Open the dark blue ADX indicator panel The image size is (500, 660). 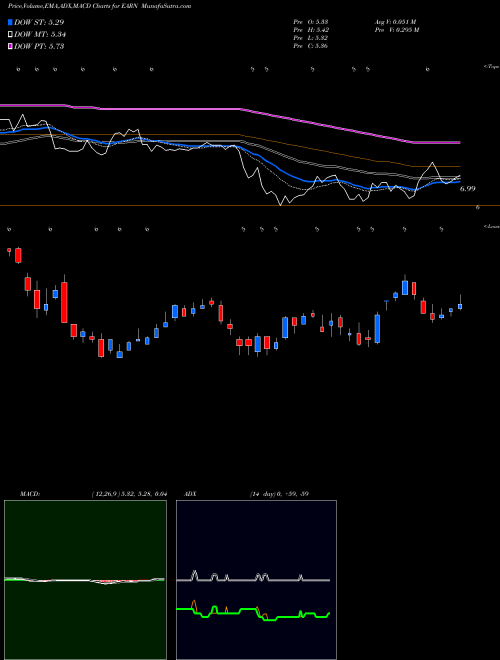pyautogui.click(x=256, y=580)
